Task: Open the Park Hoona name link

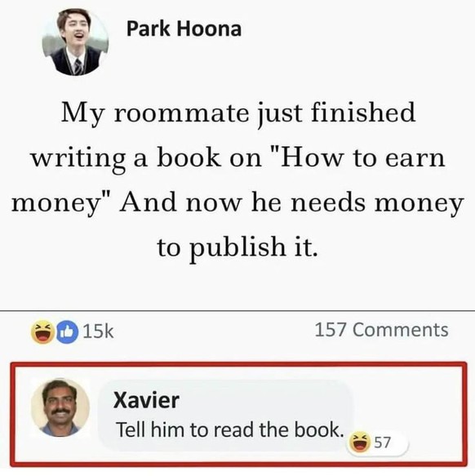Action: tap(184, 29)
